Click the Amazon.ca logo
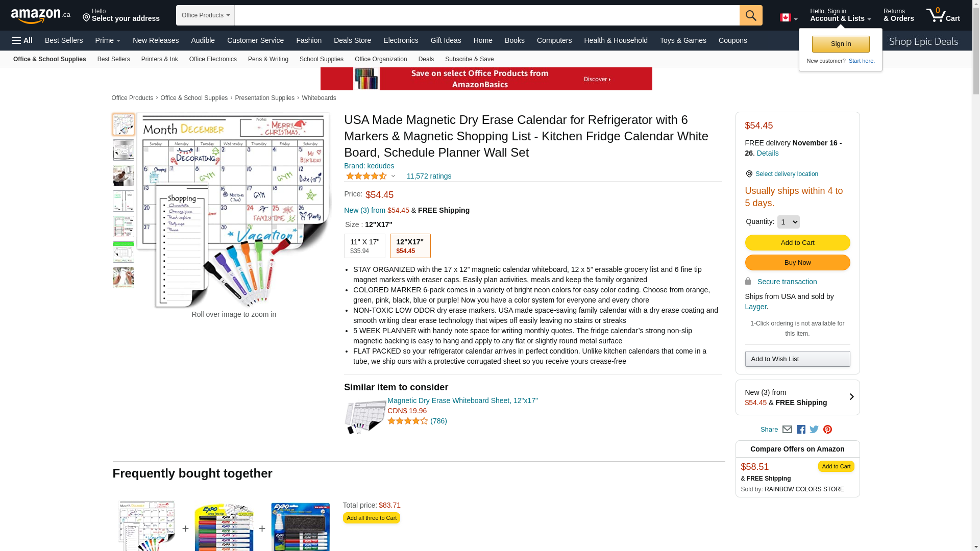This screenshot has width=980, height=551. [x=41, y=16]
